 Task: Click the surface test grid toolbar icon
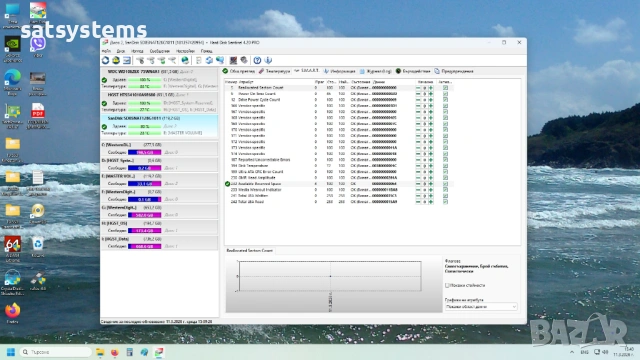(233, 60)
